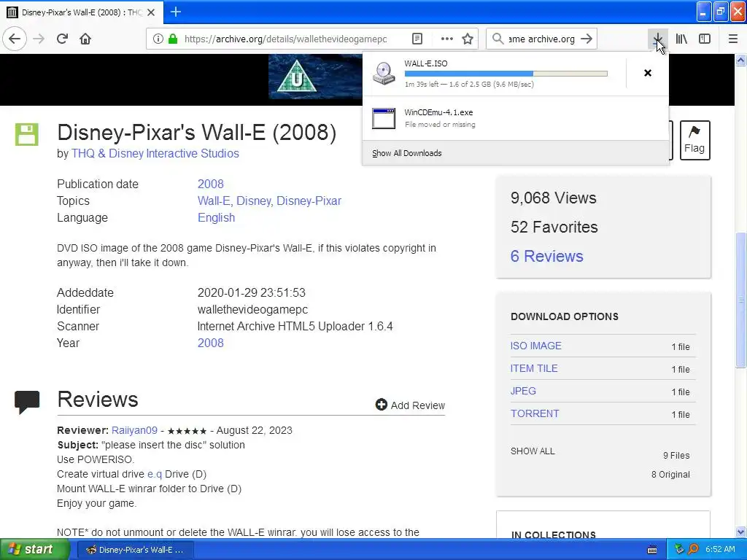Download the ISO IMAGE option
747x560 pixels.
tap(535, 346)
